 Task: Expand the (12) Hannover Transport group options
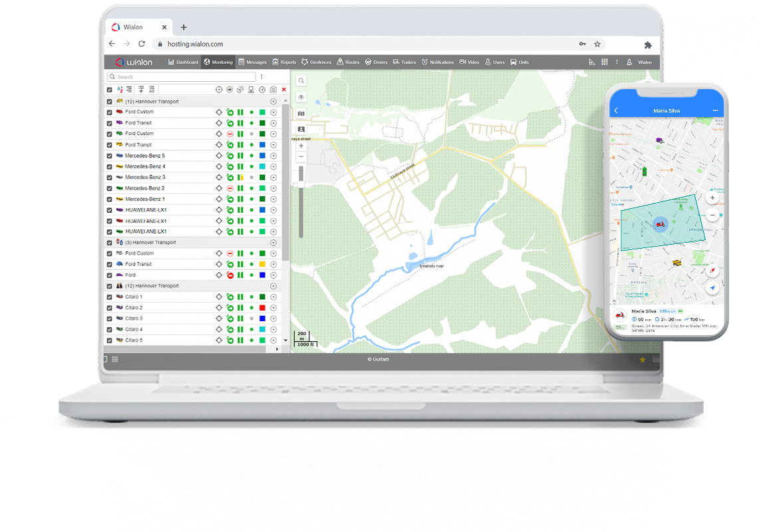pos(273,101)
